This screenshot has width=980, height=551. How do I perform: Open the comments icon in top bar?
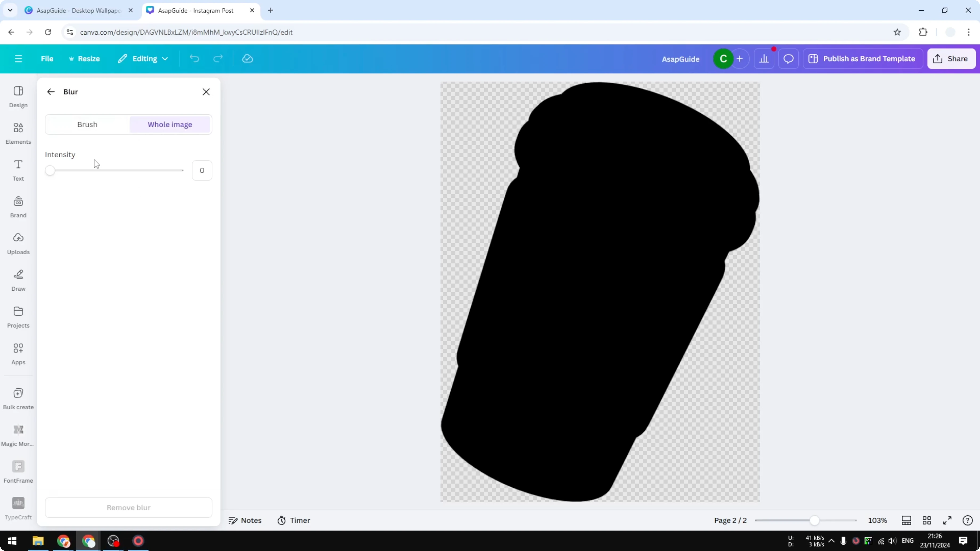click(788, 58)
